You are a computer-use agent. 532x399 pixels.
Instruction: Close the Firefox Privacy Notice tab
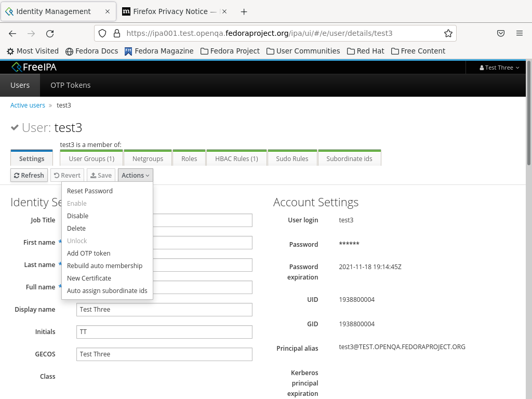tap(224, 11)
